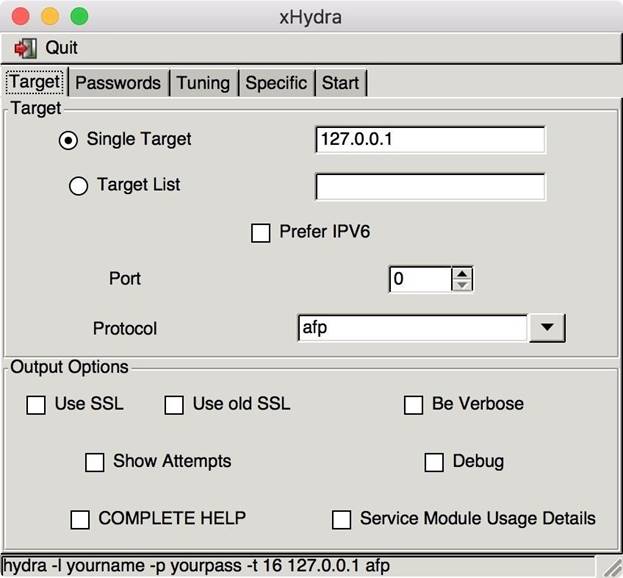Decrease the port number with down arrow
The width and height of the screenshot is (623, 578).
click(x=461, y=285)
